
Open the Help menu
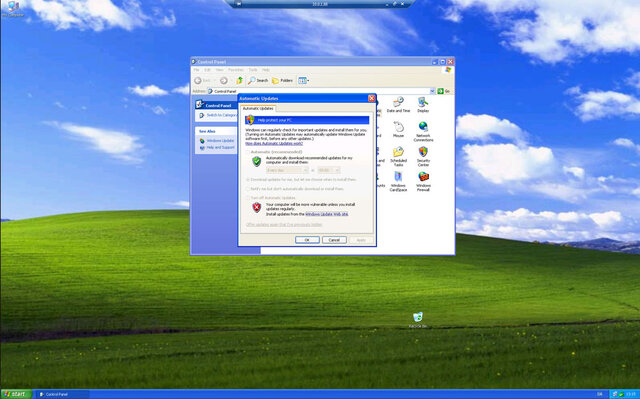coord(266,70)
